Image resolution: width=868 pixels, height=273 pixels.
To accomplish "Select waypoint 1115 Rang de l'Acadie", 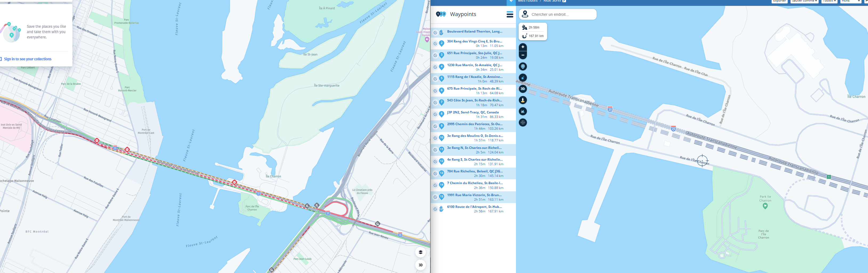I will [x=473, y=79].
